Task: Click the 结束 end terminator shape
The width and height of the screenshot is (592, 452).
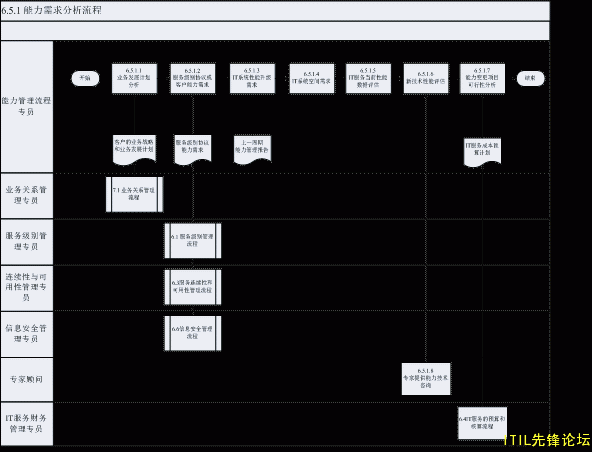Action: [530, 79]
